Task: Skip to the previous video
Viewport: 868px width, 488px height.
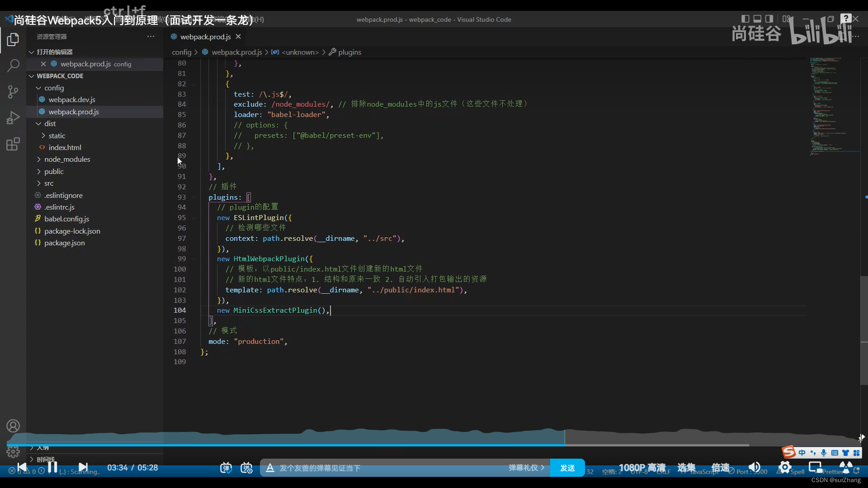Action: click(22, 467)
